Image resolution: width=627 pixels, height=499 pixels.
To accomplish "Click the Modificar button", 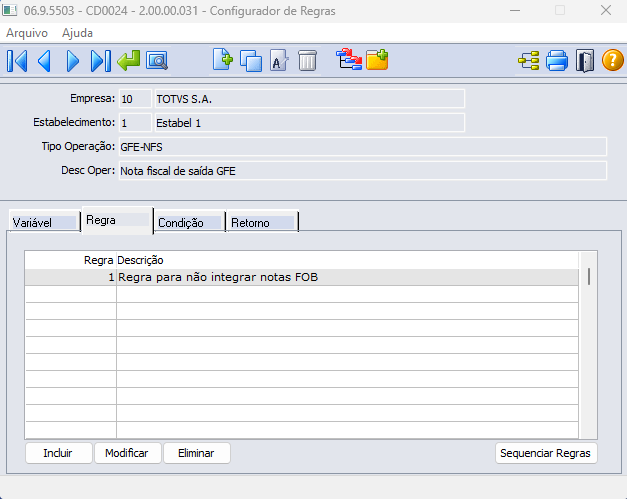I will 128,453.
